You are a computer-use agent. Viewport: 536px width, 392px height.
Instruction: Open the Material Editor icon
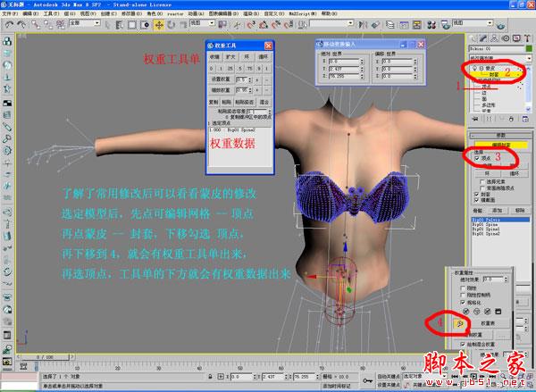click(431, 25)
